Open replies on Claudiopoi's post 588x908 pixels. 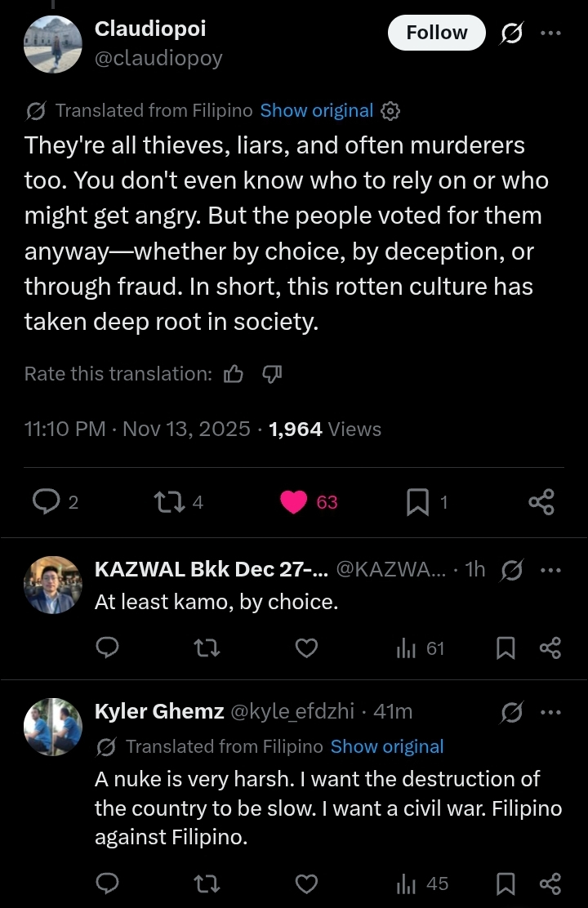click(x=46, y=502)
